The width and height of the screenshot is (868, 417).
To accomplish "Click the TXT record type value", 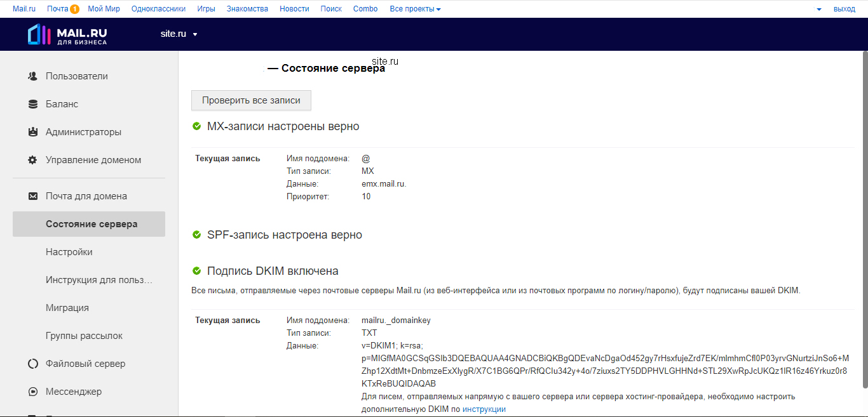I will click(369, 333).
